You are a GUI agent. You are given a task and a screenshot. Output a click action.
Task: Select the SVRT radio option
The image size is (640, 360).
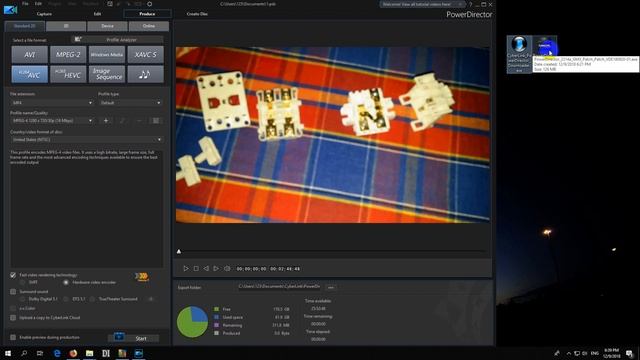[x=22, y=282]
